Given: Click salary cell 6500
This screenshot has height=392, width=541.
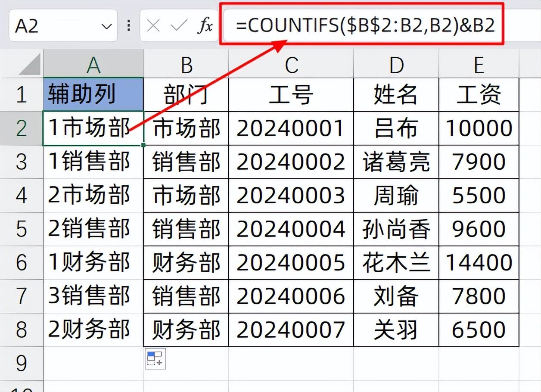Looking at the screenshot, I should coord(479,330).
